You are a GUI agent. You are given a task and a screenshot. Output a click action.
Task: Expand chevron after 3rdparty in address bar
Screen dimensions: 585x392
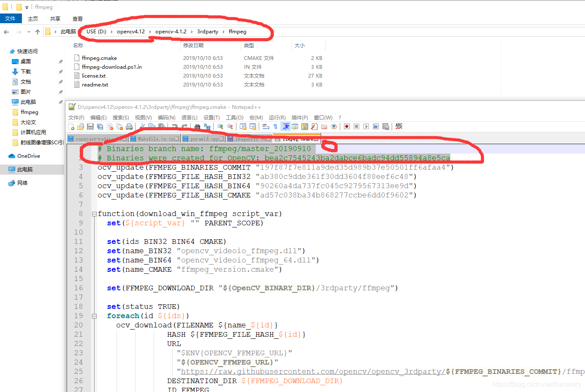tap(223, 32)
